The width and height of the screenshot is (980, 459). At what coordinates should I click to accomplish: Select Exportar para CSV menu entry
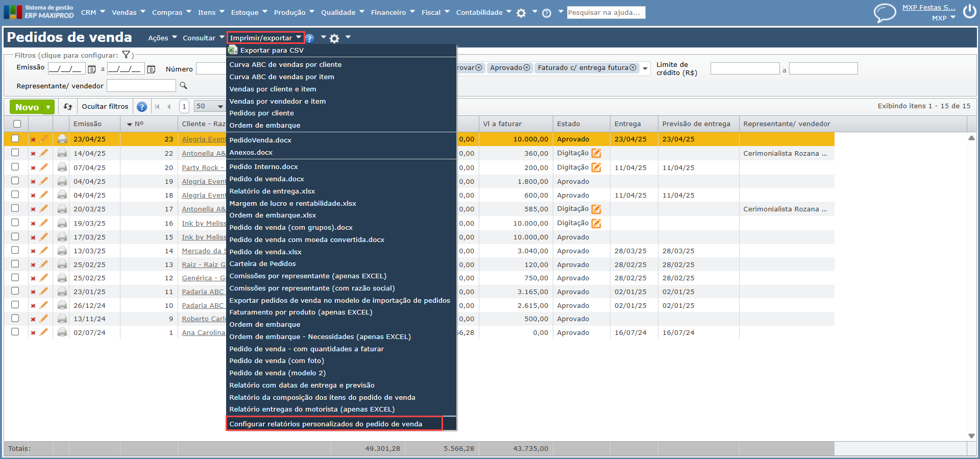272,50
